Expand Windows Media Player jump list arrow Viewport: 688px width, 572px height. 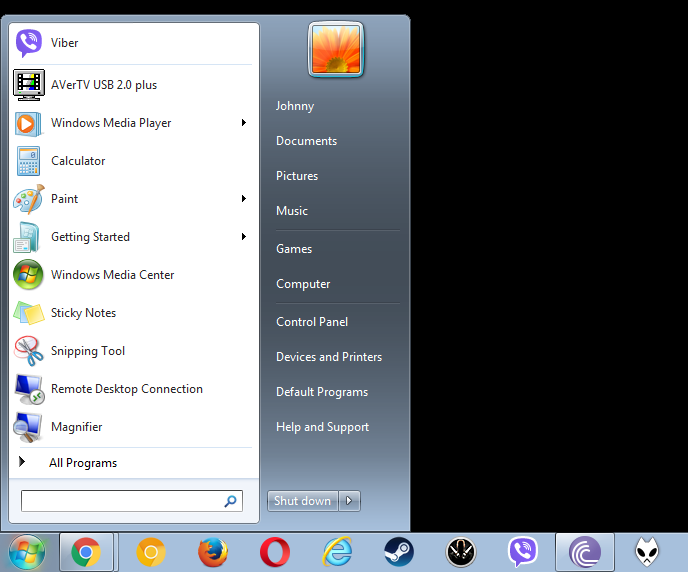tap(244, 123)
